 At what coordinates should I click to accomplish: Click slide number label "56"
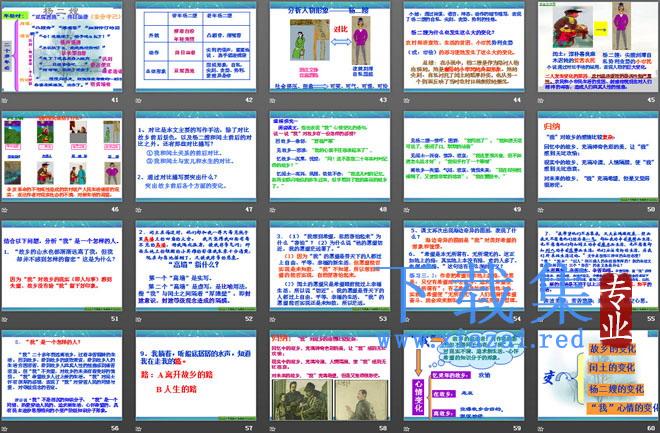[x=115, y=428]
